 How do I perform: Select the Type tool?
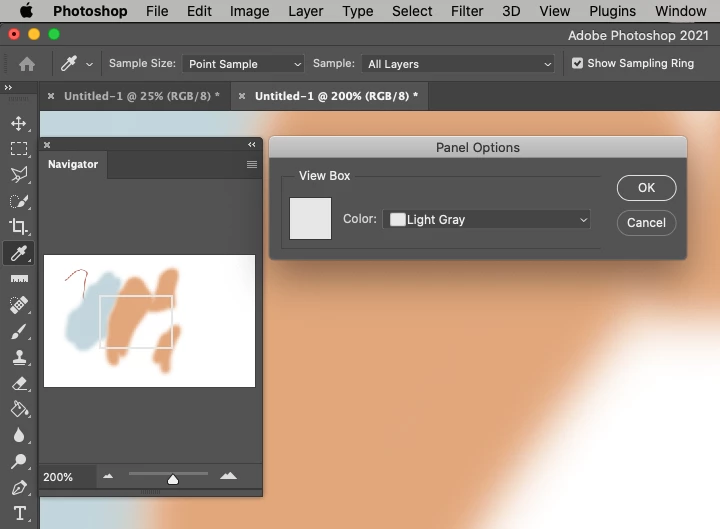coord(19,513)
